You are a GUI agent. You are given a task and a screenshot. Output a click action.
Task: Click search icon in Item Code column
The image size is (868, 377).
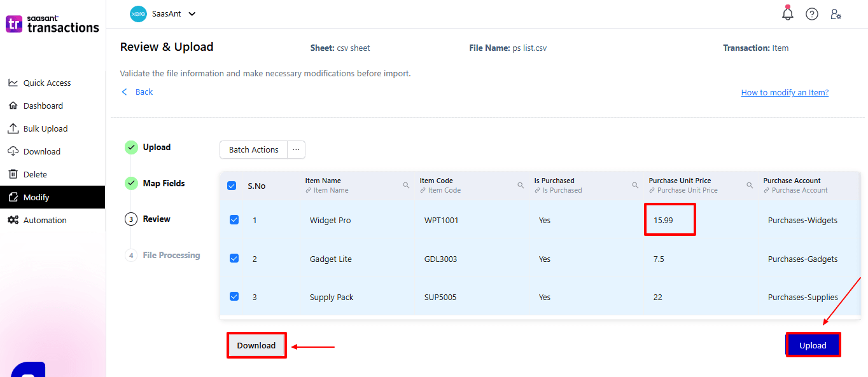tap(521, 186)
